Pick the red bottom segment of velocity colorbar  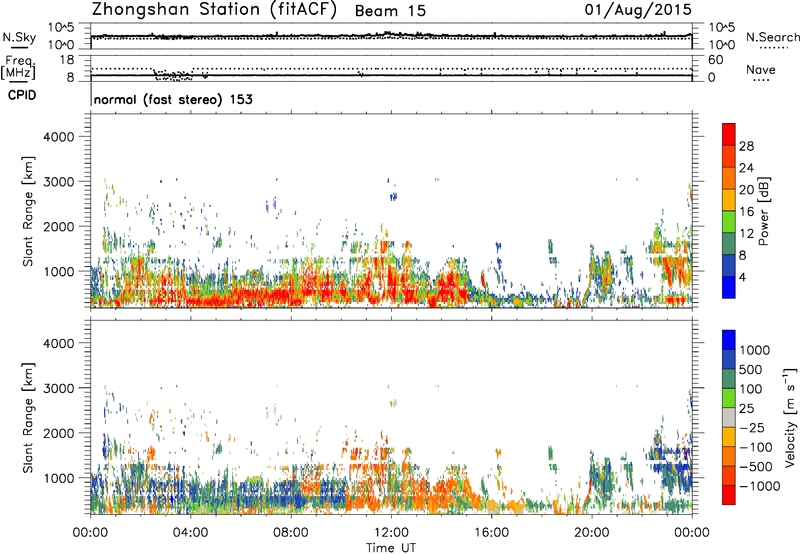(729, 495)
